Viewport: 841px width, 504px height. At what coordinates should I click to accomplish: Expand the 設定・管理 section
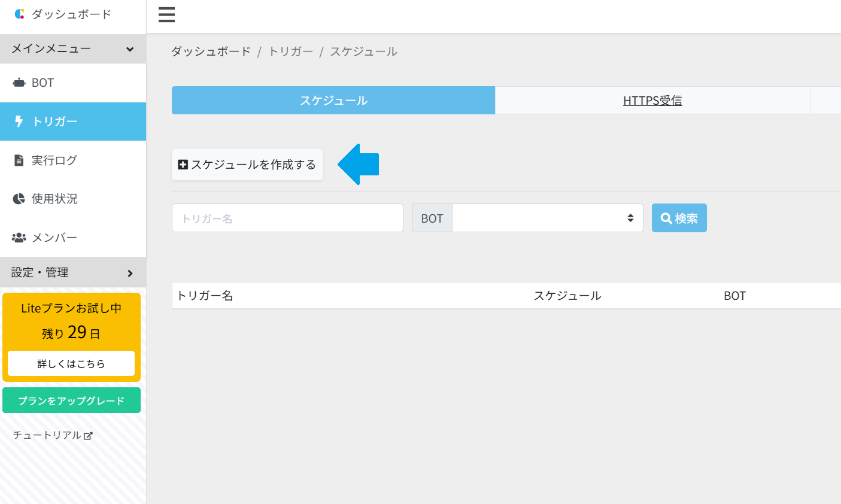click(73, 272)
